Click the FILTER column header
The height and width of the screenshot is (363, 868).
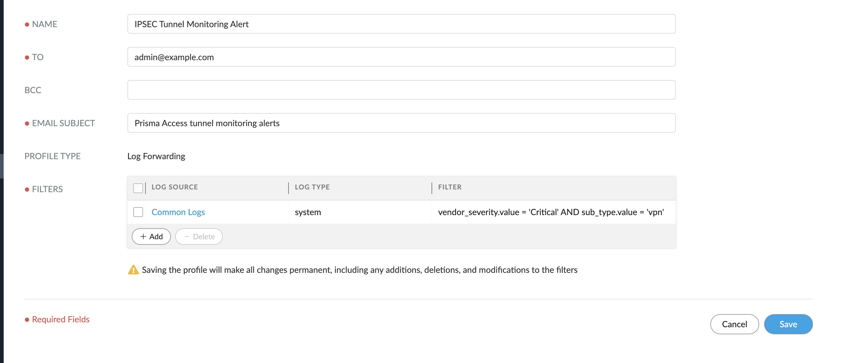click(x=450, y=187)
